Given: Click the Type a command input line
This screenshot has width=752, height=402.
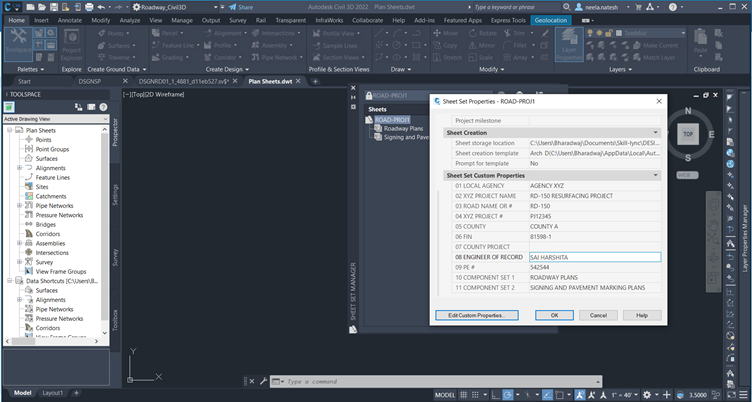Looking at the screenshot, I should pyautogui.click(x=441, y=381).
